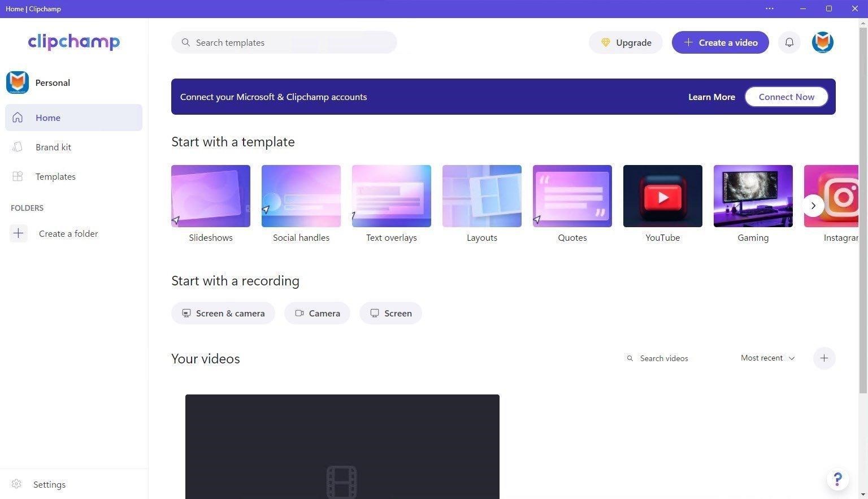Open the Quotes template thumbnail
The image size is (868, 499).
tap(572, 196)
